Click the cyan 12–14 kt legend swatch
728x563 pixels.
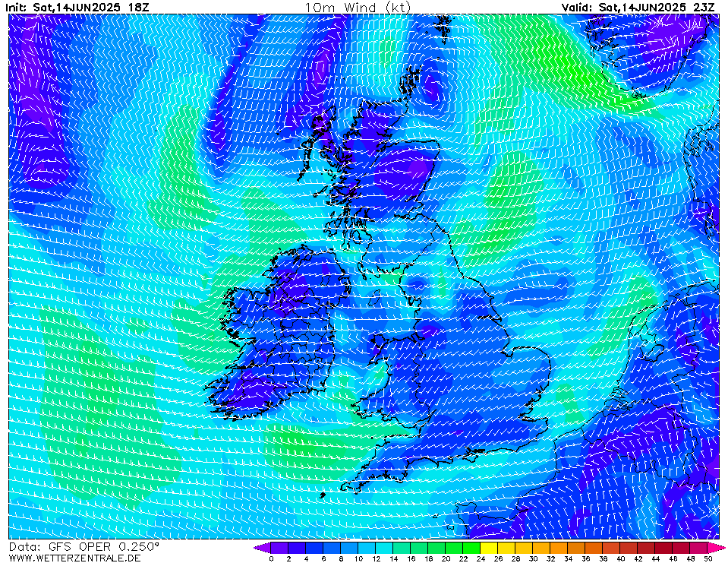pos(384,547)
